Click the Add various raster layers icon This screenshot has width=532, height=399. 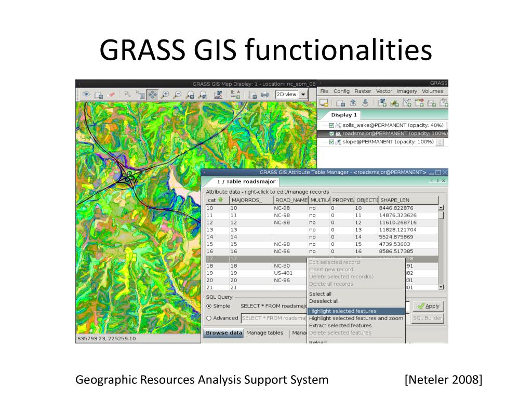(x=394, y=103)
